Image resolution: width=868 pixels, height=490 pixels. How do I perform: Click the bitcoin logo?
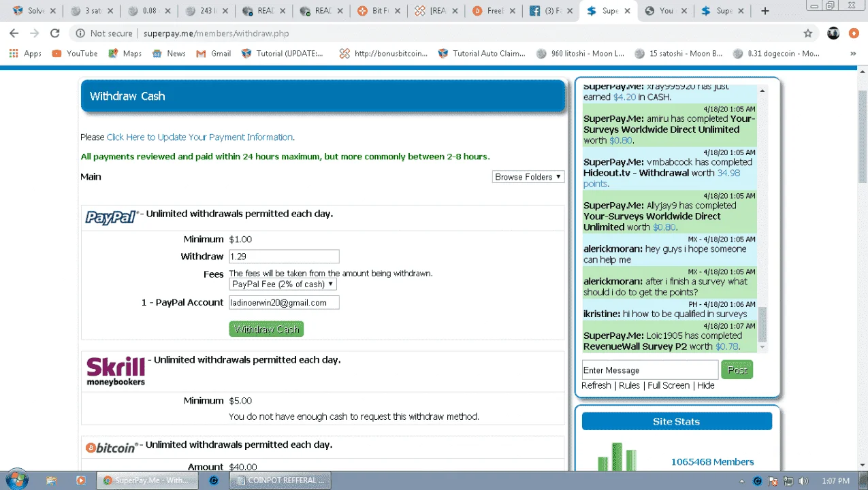[112, 447]
